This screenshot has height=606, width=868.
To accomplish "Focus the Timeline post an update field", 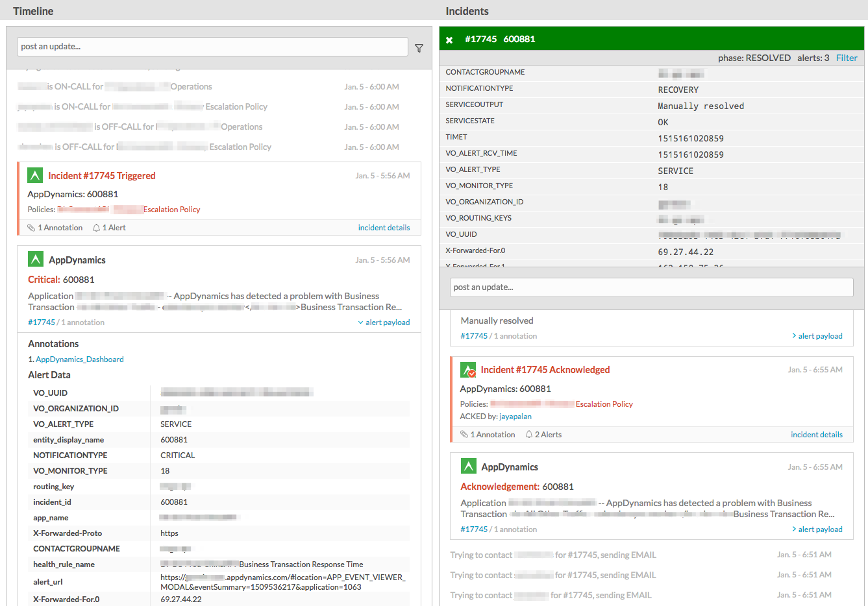I will pos(212,47).
